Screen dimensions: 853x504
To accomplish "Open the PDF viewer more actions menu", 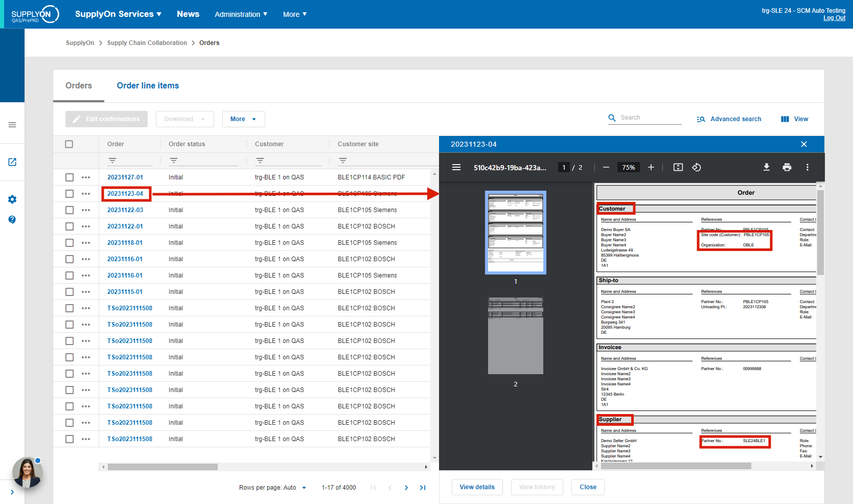I will point(808,167).
